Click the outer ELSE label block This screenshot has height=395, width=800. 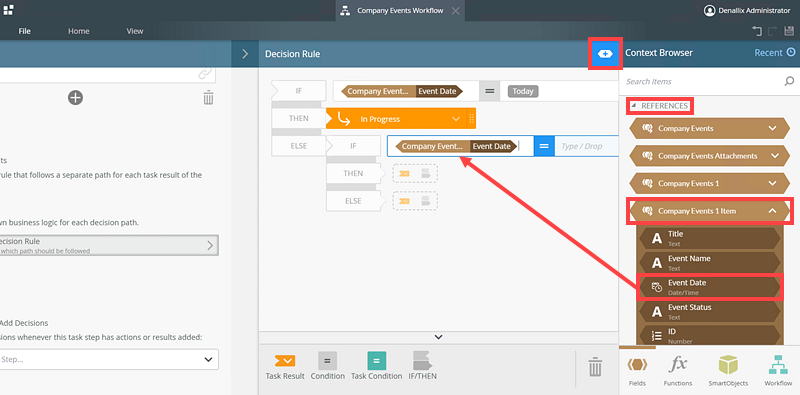click(299, 146)
